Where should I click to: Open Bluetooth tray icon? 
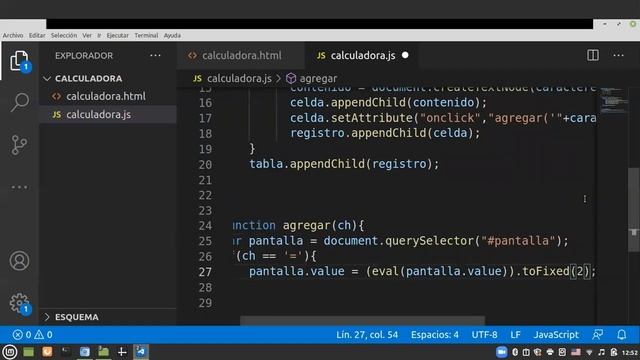[515, 352]
